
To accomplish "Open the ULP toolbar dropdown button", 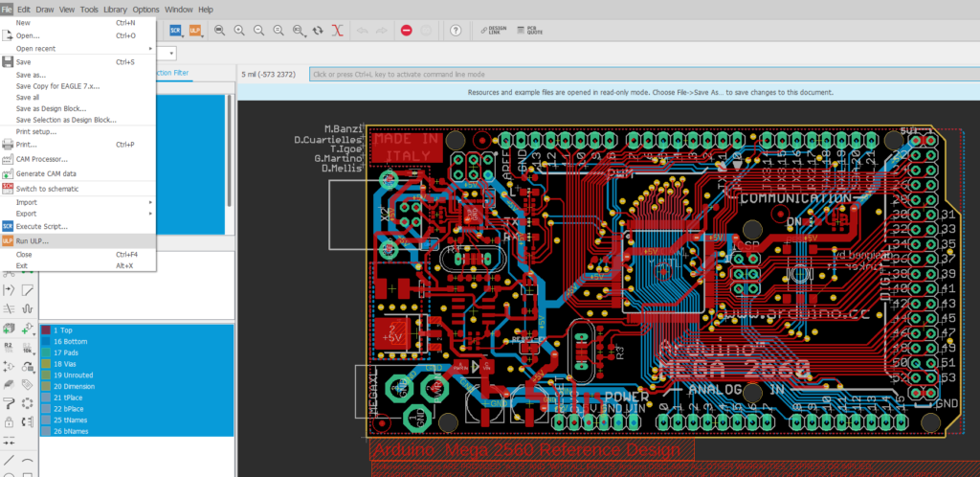I will (x=196, y=31).
